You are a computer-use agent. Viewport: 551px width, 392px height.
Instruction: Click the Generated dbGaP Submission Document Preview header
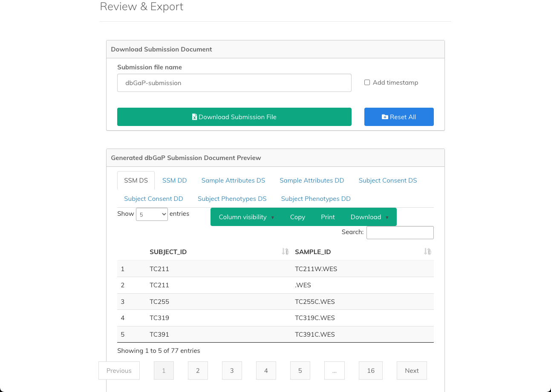(x=275, y=158)
